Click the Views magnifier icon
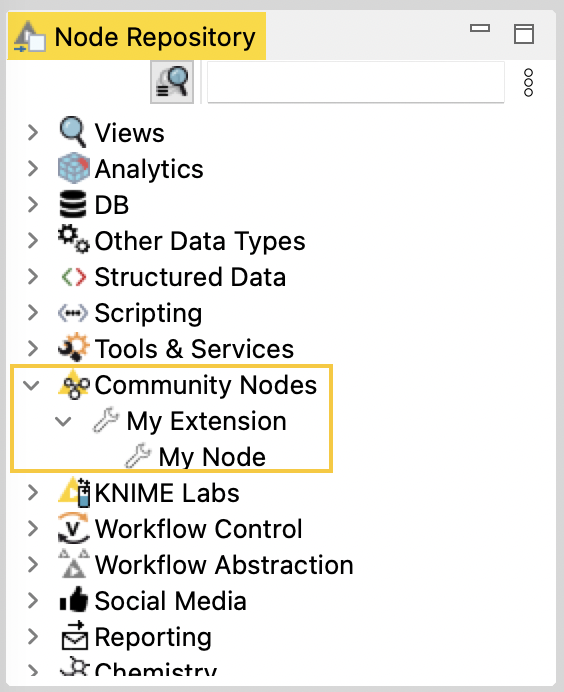The width and height of the screenshot is (564, 692). click(x=73, y=132)
